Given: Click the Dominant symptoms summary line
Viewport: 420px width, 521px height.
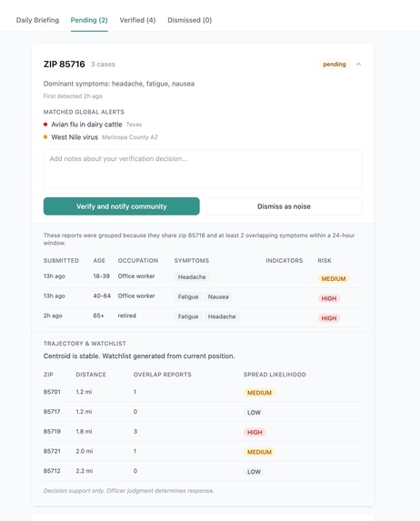Looking at the screenshot, I should 118,84.
